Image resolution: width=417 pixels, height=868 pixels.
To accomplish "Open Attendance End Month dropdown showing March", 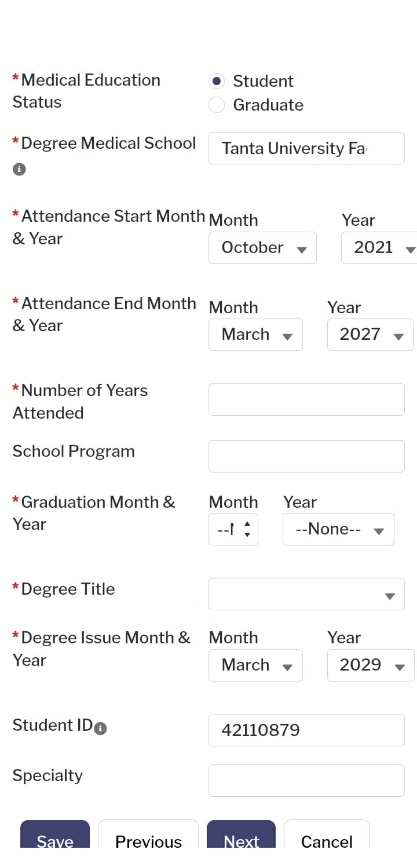I will tap(255, 335).
